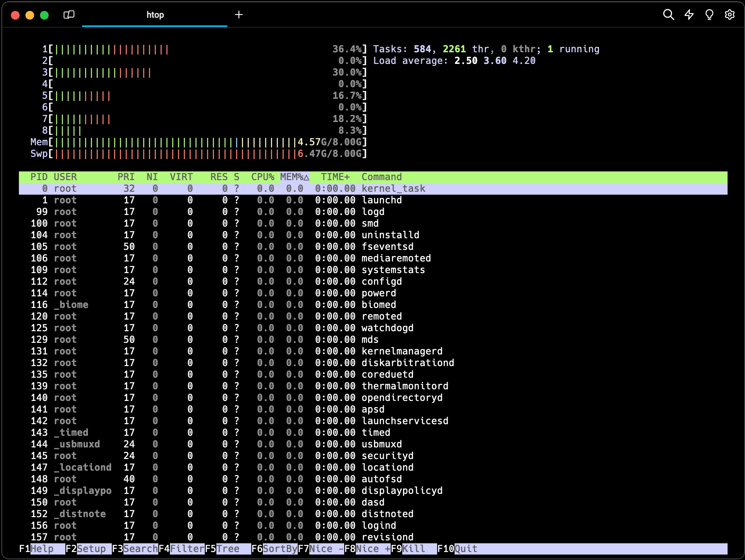Select the powerd process row
This screenshot has width=745, height=560.
[x=373, y=293]
